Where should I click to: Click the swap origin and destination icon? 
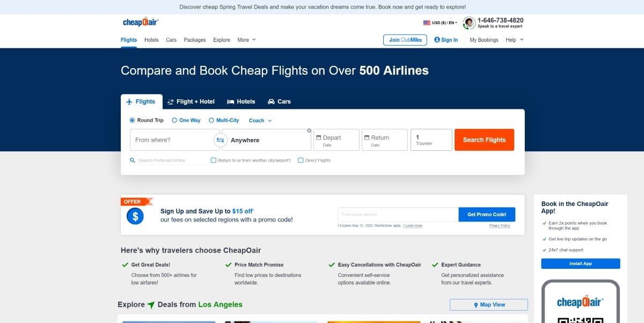pyautogui.click(x=220, y=140)
